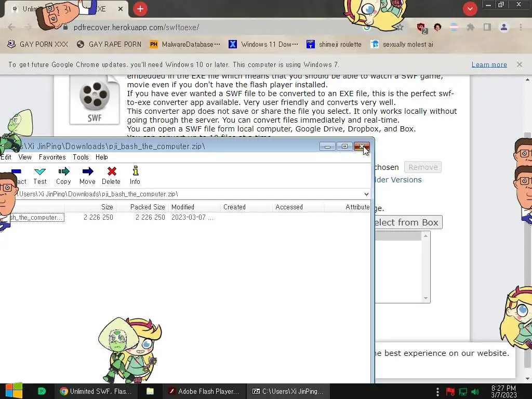Viewport: 532px width, 399px height.
Task: Click the Chrome back arrow
Action: (x=11, y=28)
